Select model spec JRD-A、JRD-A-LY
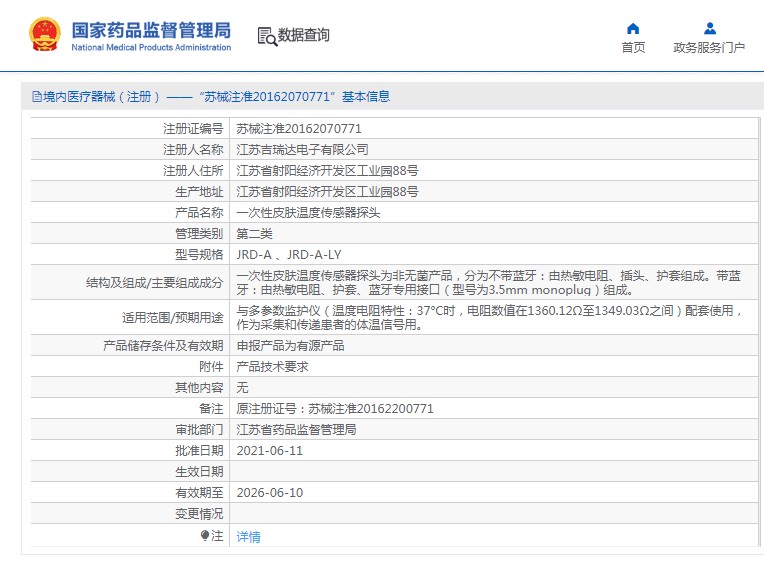 289,254
